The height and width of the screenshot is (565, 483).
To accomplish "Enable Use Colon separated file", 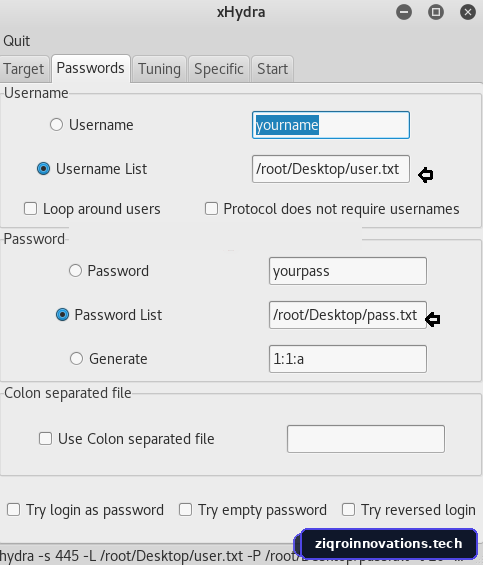I will 45,439.
